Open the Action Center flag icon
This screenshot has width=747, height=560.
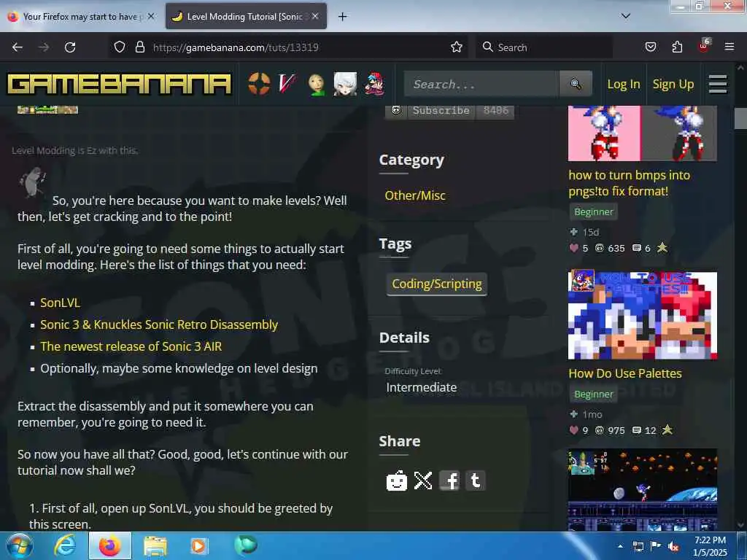point(656,546)
